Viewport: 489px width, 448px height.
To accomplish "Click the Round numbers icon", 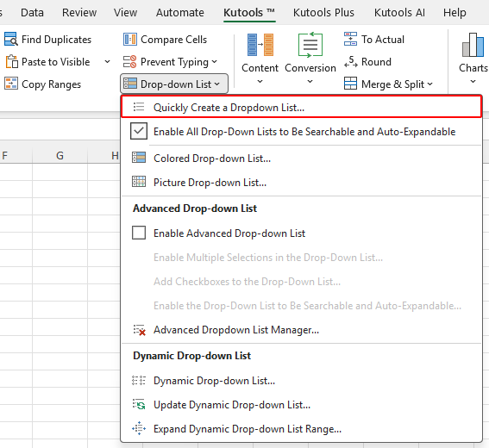I will tap(350, 62).
